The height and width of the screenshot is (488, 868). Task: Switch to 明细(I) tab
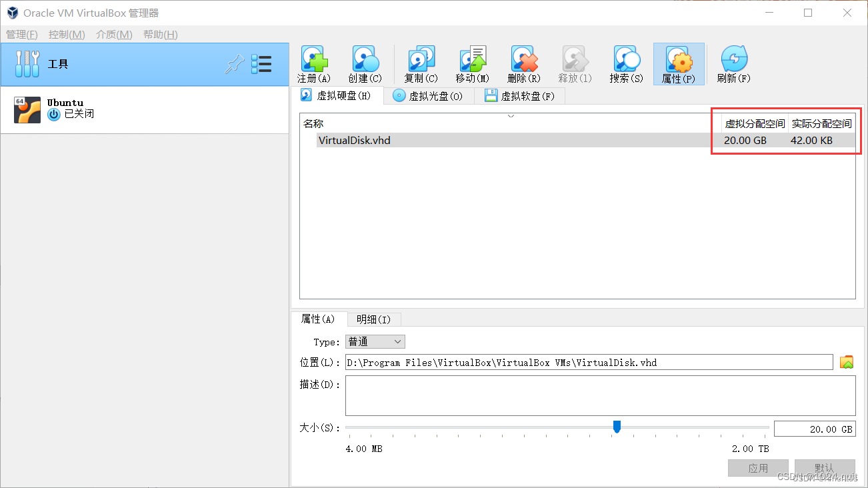click(374, 319)
